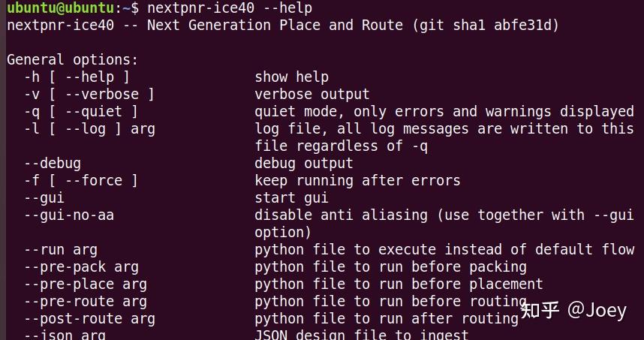The width and height of the screenshot is (644, 340).
Task: Click the "start gui" description text
Action: [291, 198]
